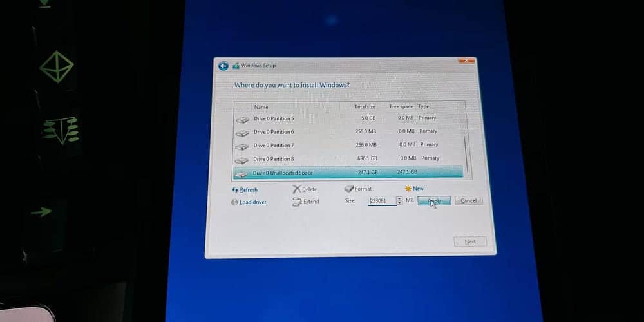644x322 pixels.
Task: Click the Refresh arrows icon
Action: tap(235, 190)
